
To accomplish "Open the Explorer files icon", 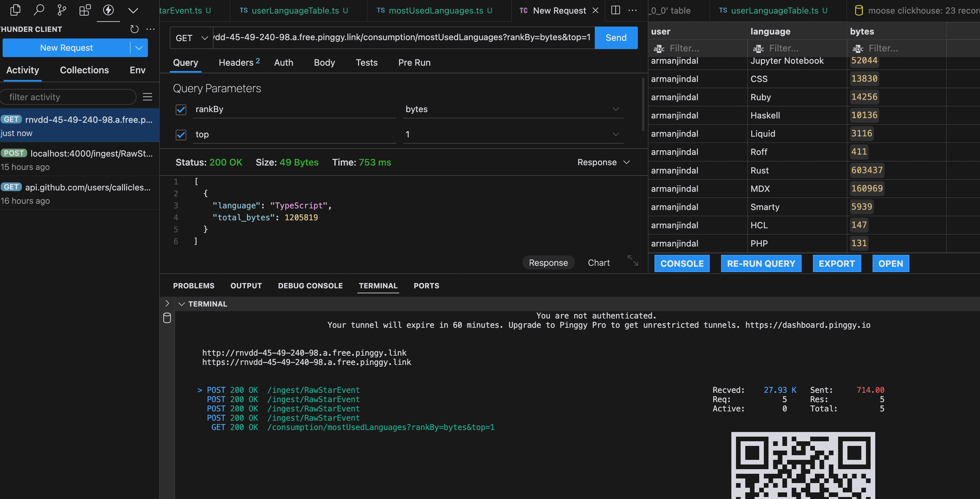I will (15, 10).
